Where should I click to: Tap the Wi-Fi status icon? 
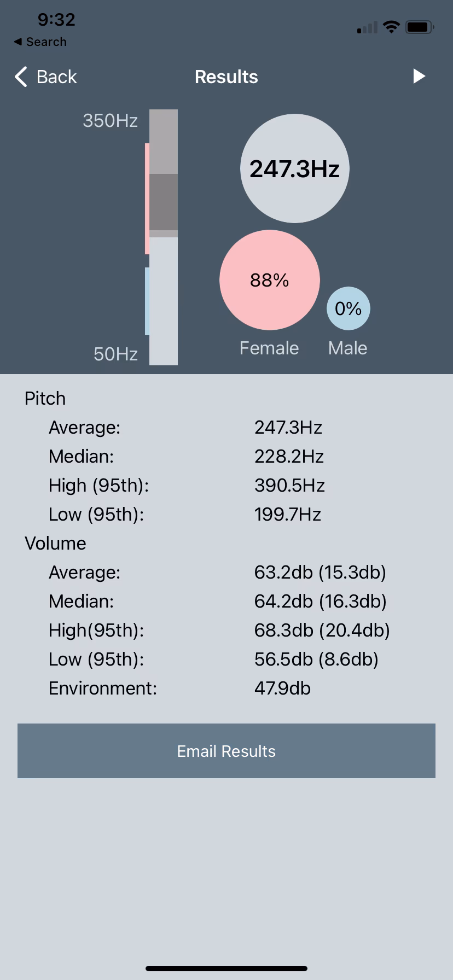[x=391, y=27]
